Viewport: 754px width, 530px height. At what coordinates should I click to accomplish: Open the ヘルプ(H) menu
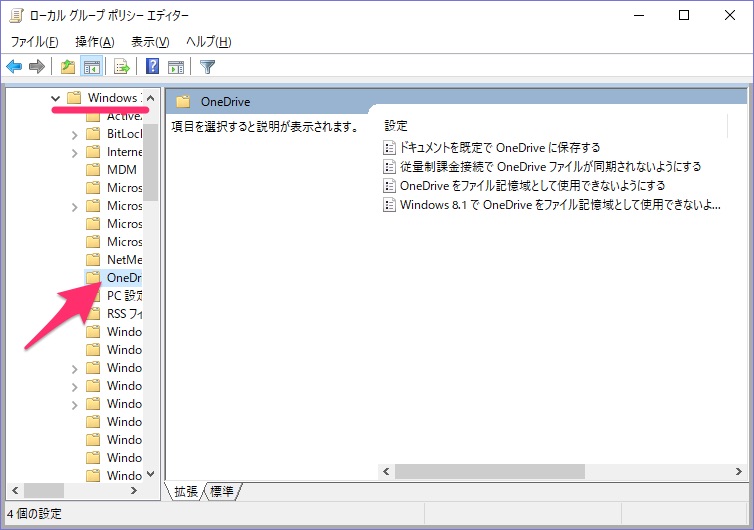(x=209, y=42)
